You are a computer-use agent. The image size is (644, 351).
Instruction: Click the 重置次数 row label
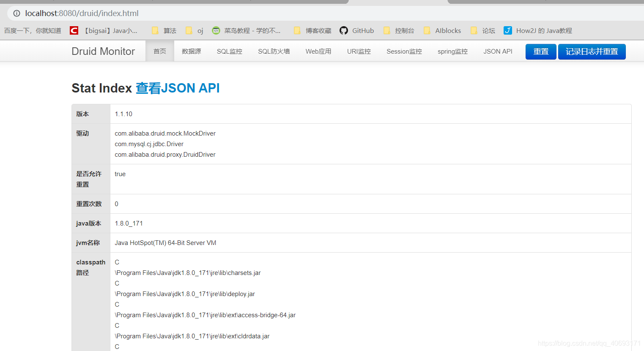tap(89, 204)
